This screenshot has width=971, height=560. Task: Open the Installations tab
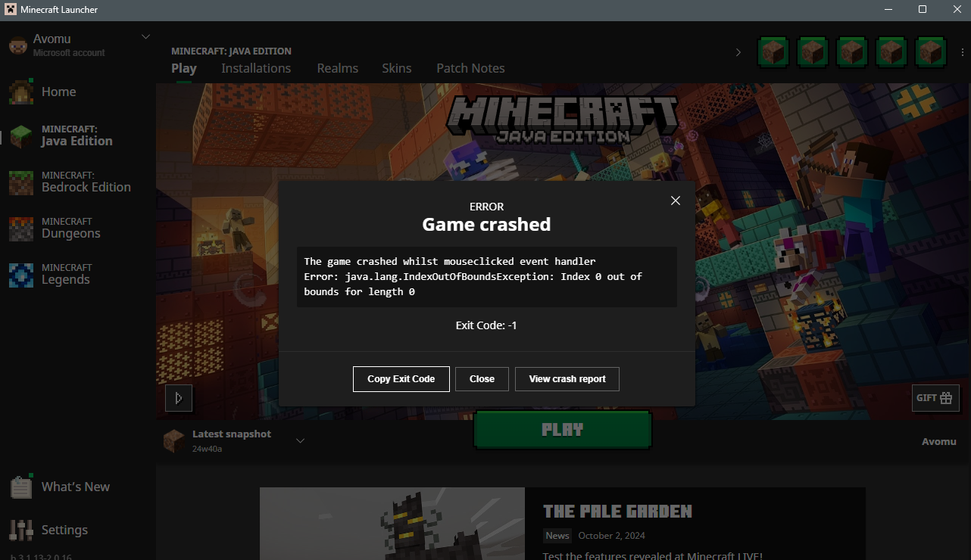pos(256,68)
